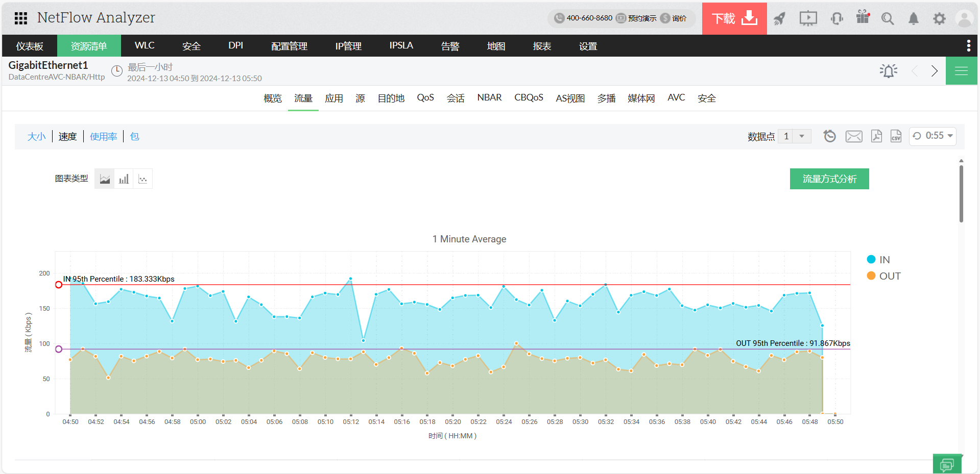Email the report via envelope icon
Screen dimensions: 980x474
[853, 136]
